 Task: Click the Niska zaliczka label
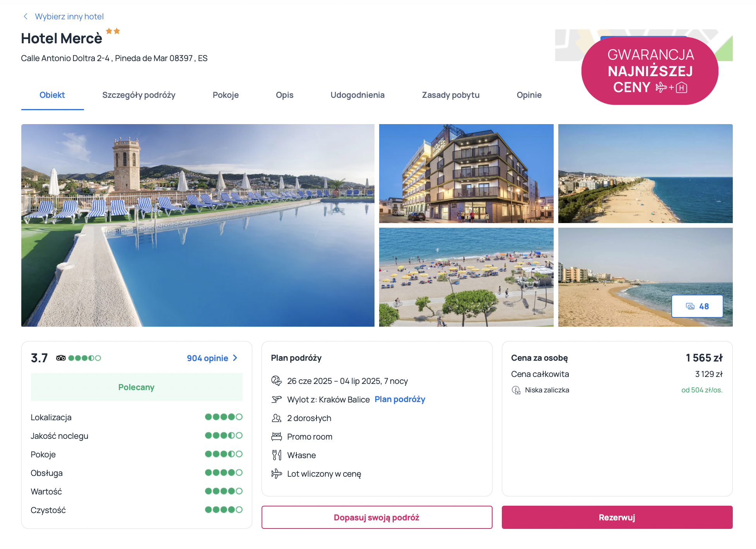547,390
